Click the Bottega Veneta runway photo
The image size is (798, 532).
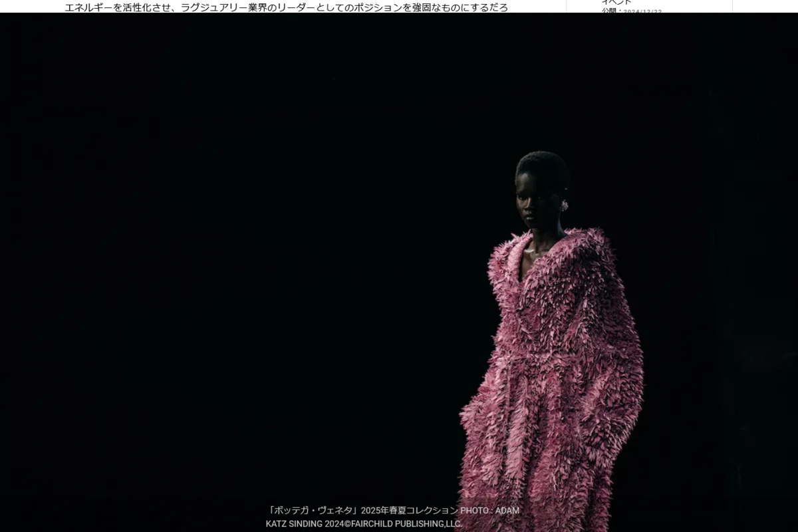[399, 272]
